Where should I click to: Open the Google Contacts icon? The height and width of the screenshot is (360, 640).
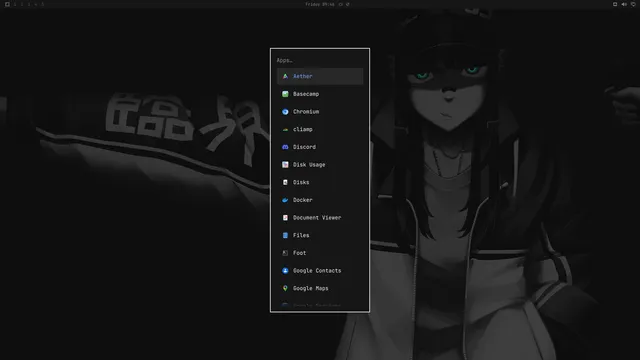point(285,271)
